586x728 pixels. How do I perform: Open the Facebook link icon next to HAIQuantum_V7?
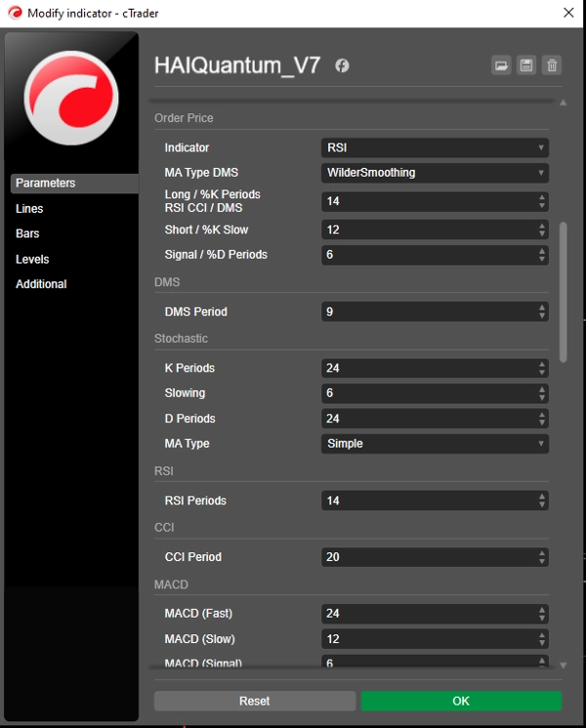tap(342, 65)
